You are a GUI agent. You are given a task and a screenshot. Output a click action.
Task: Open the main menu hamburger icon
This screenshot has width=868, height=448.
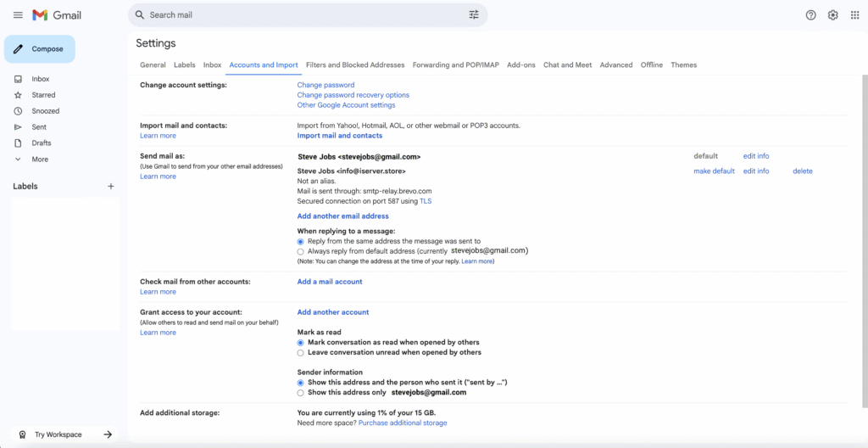point(19,15)
